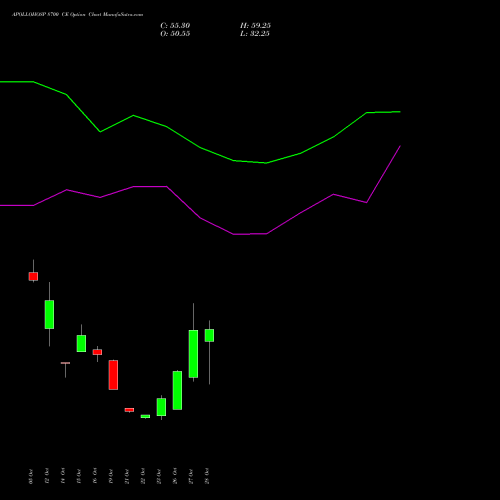Select the green candlestick at 23 Oct

pos(161,407)
